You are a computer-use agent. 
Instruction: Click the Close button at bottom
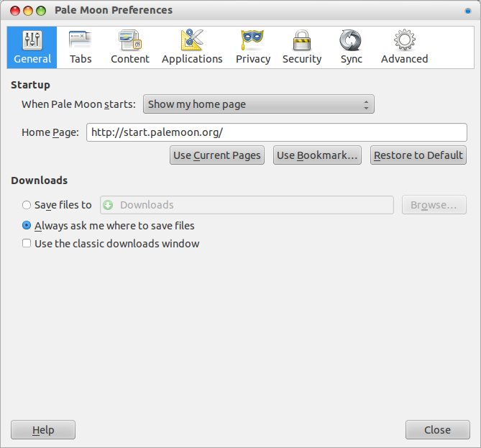(x=437, y=429)
